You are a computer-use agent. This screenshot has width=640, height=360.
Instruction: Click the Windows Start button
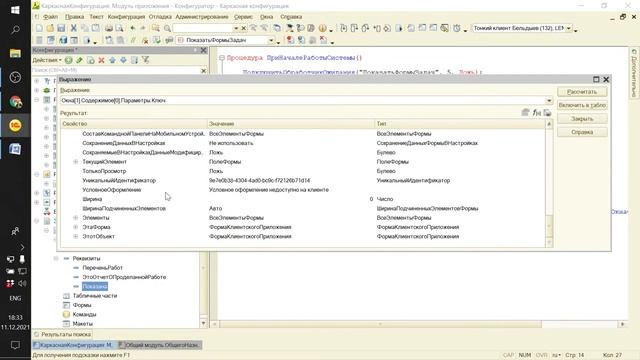coord(15,10)
